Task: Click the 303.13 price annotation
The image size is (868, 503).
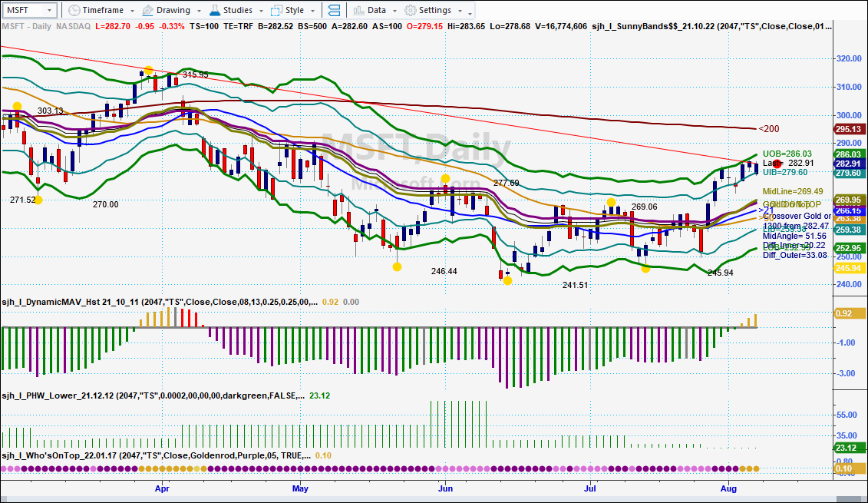Action: [51, 111]
